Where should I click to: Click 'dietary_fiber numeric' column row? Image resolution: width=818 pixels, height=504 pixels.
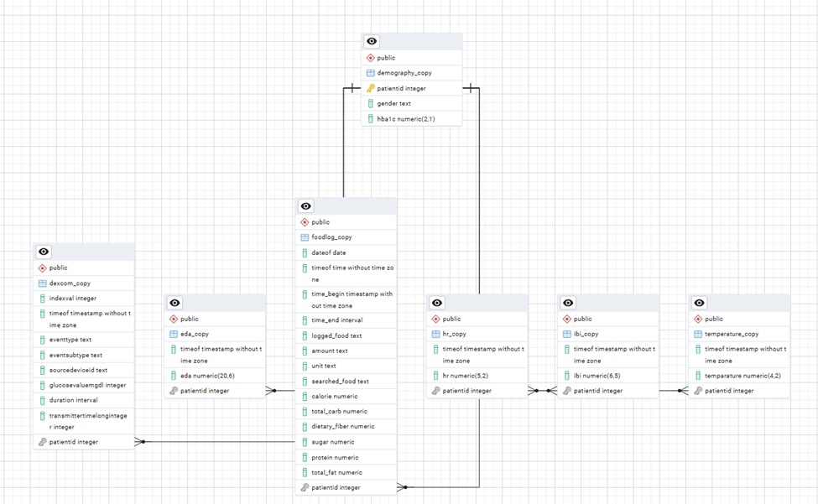pyautogui.click(x=346, y=426)
